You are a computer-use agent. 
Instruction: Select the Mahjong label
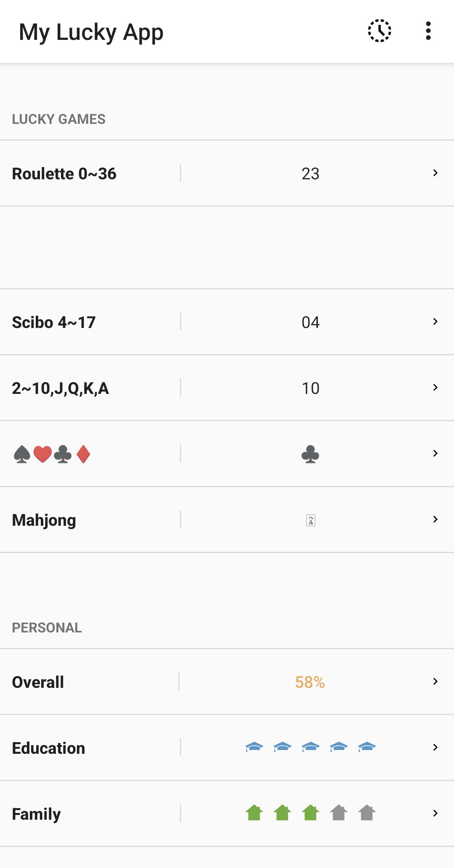click(x=44, y=520)
